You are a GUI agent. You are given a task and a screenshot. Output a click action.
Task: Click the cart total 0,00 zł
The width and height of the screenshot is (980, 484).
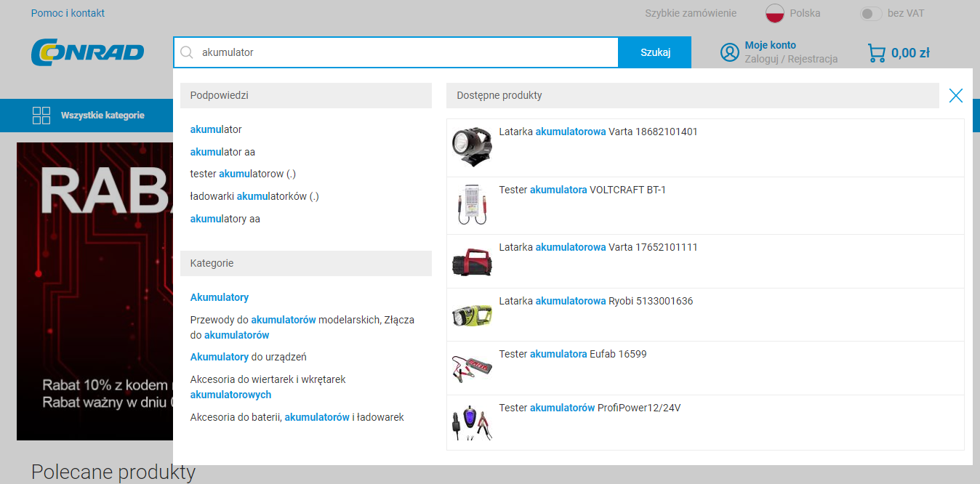[910, 52]
